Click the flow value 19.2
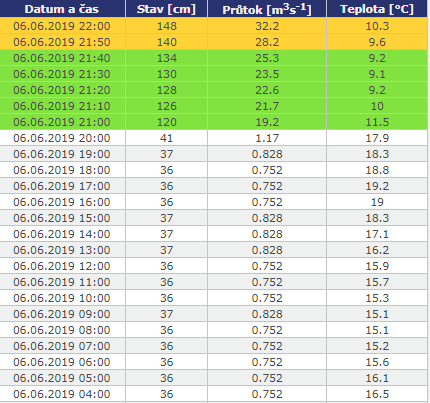The height and width of the screenshot is (403, 430). point(267,122)
